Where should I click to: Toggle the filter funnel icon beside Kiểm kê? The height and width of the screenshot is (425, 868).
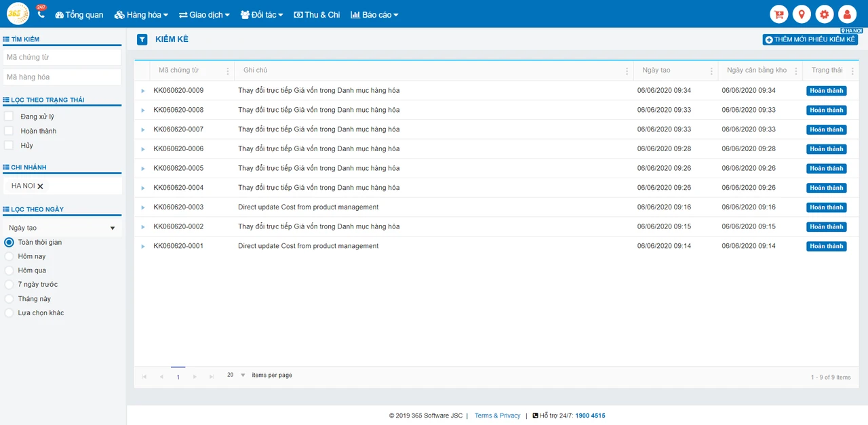(x=142, y=39)
